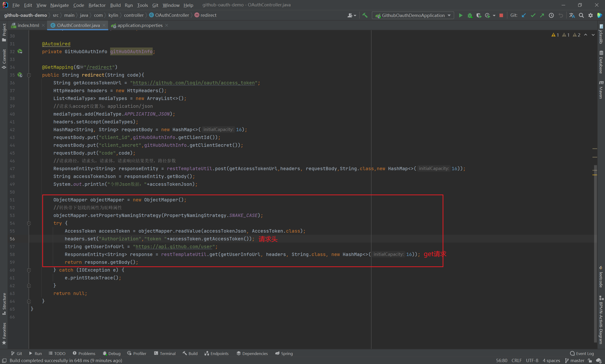
Task: Switch to the application.properties tab
Action: coord(140,26)
